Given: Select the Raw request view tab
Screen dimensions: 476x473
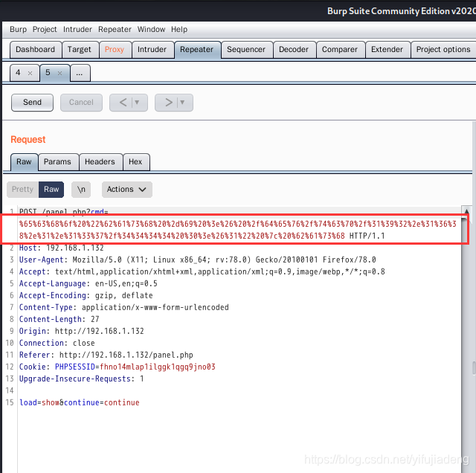Looking at the screenshot, I should [x=25, y=162].
